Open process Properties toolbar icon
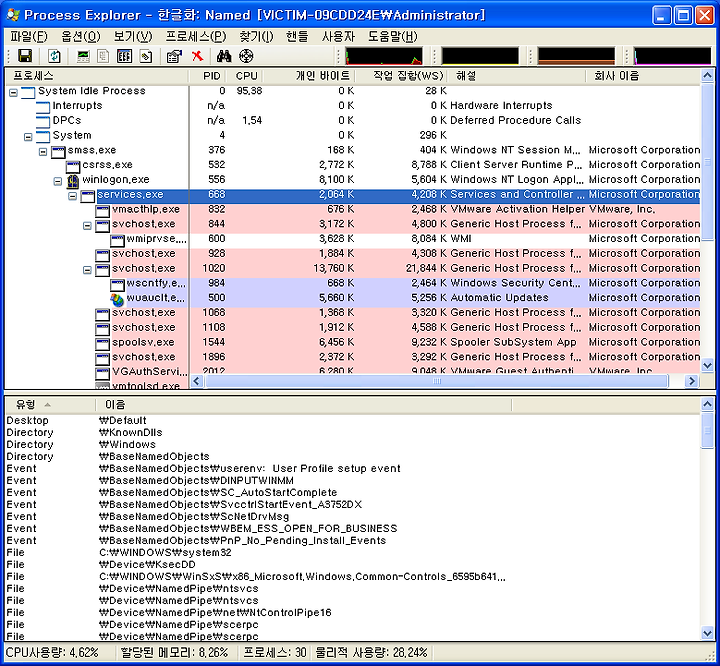This screenshot has width=720, height=666. click(174, 56)
